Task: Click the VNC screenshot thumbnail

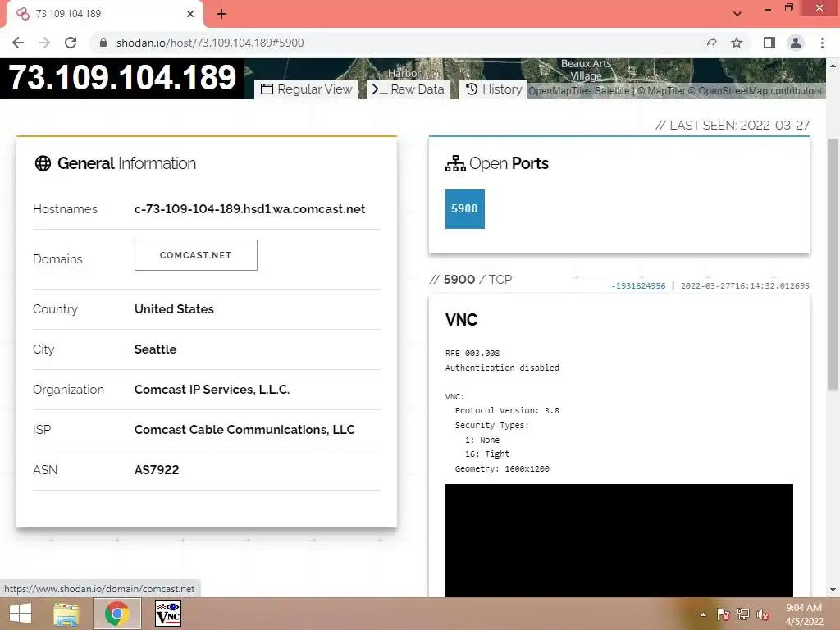Action: pos(619,540)
